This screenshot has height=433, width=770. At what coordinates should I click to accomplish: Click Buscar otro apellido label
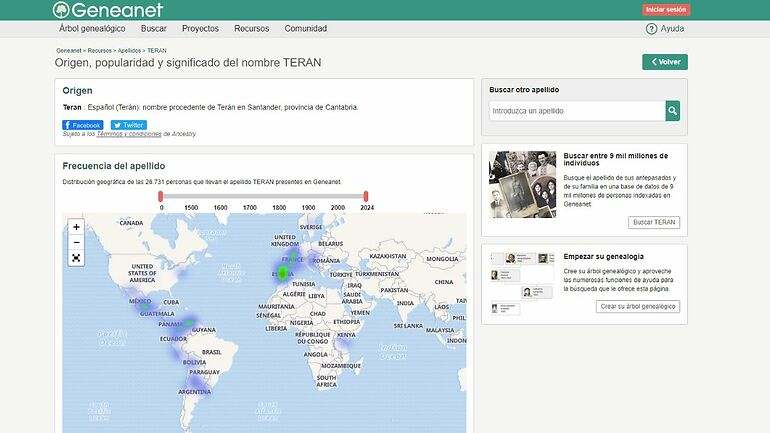524,90
